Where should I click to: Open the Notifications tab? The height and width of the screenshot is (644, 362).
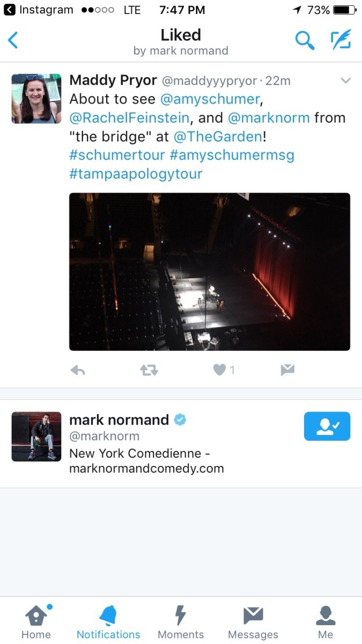(x=108, y=622)
